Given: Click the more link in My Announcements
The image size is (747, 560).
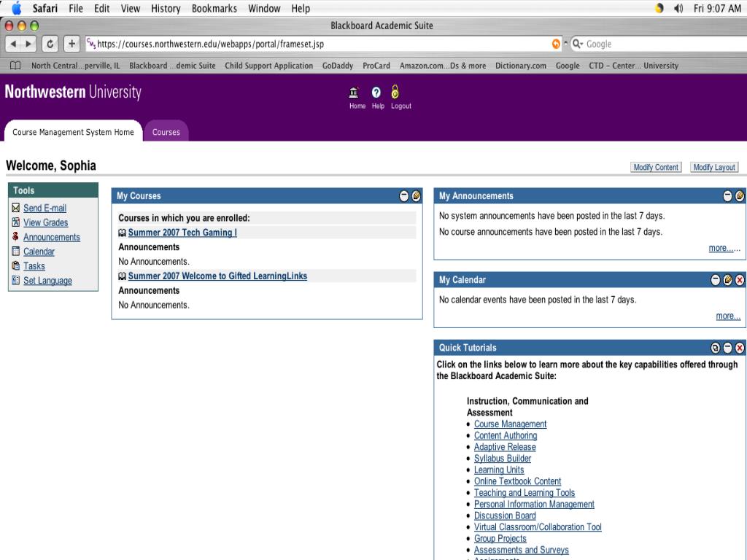Looking at the screenshot, I should (x=724, y=248).
